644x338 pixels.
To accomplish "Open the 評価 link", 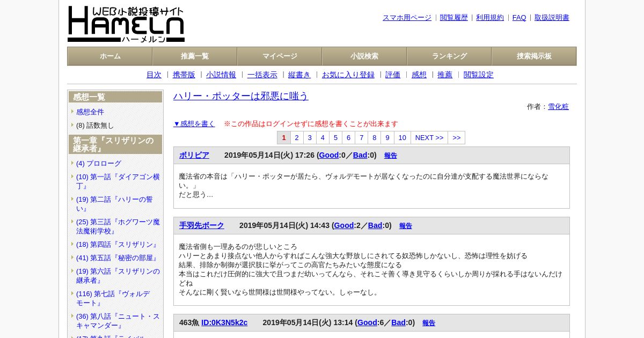I will pyautogui.click(x=393, y=75).
